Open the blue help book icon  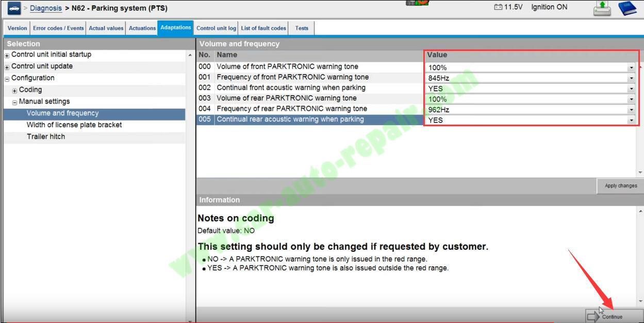[628, 8]
